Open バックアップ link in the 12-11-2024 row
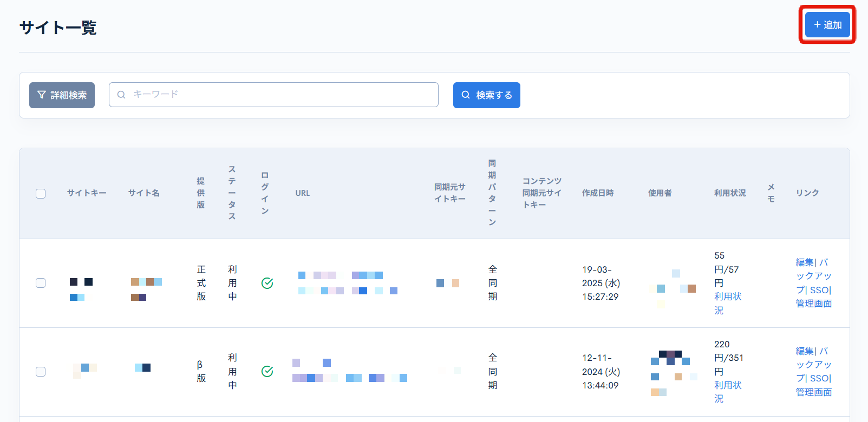Viewport: 868px width, 422px height. point(814,365)
